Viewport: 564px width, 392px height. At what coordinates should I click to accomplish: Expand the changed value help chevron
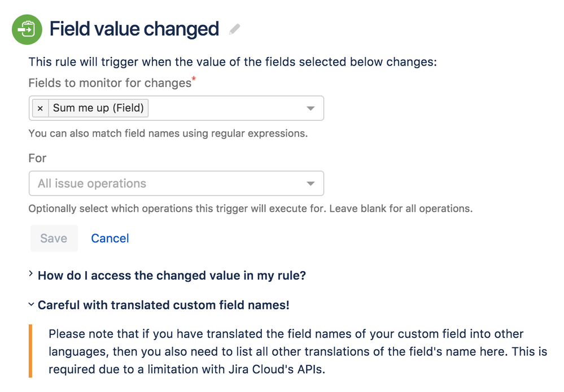[31, 275]
